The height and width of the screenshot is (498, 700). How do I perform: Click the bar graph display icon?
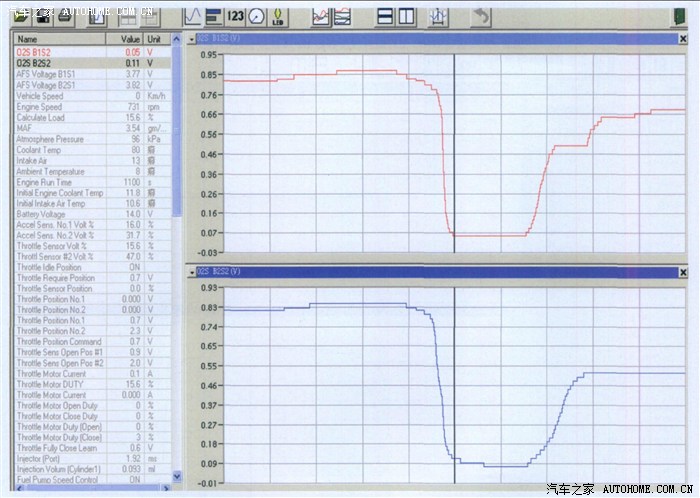[x=215, y=17]
